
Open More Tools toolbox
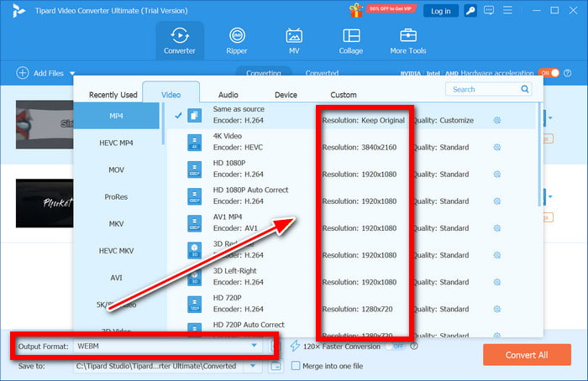(408, 41)
